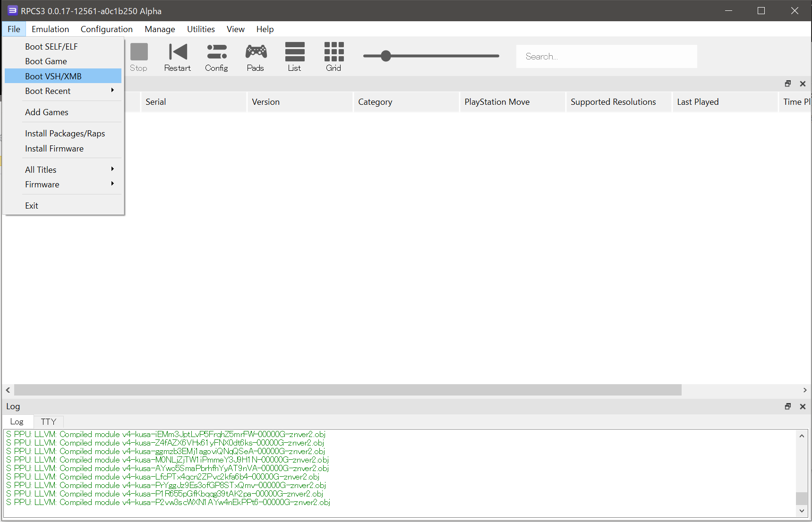Sort by Serial column header
The height and width of the screenshot is (522, 812).
(x=194, y=102)
